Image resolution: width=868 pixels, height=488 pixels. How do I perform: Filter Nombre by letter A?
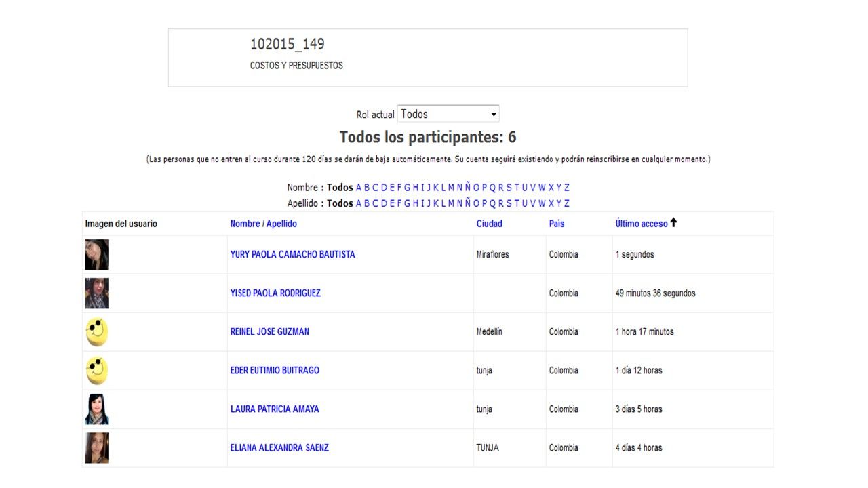359,188
